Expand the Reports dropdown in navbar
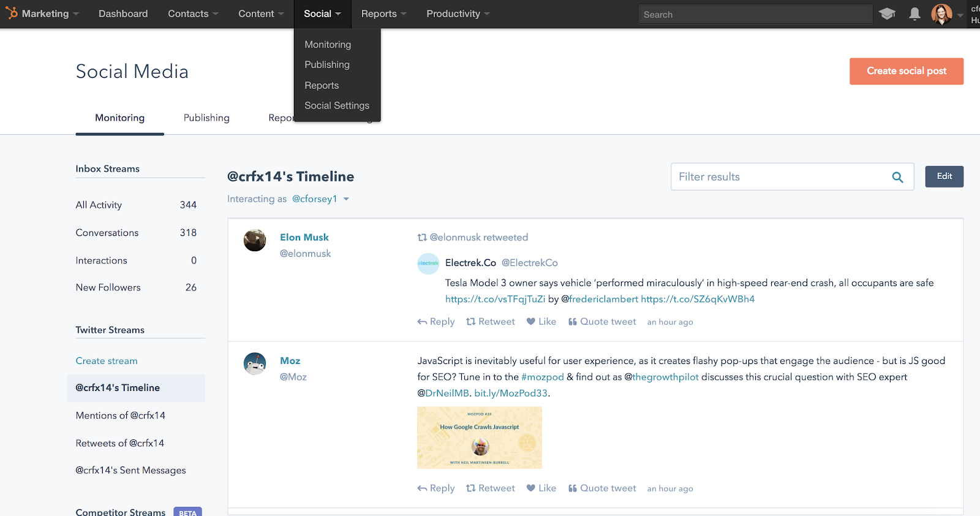The image size is (980, 516). click(x=383, y=13)
